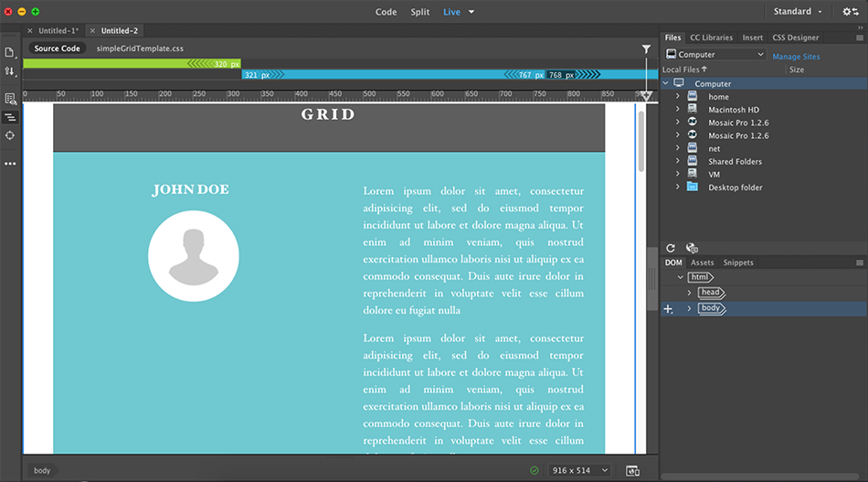Select Shared Folders in file tree
This screenshot has width=868, height=482.
click(x=736, y=161)
